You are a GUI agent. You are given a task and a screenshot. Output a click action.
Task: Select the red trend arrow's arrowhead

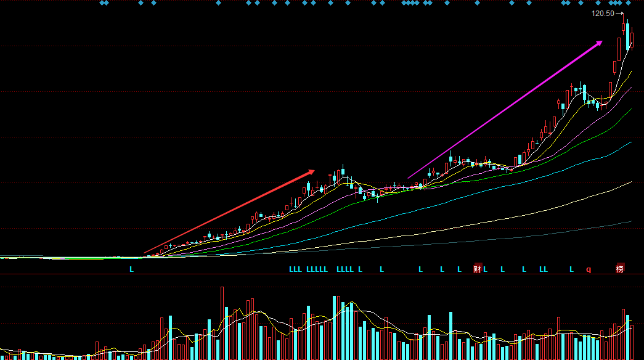311,171
